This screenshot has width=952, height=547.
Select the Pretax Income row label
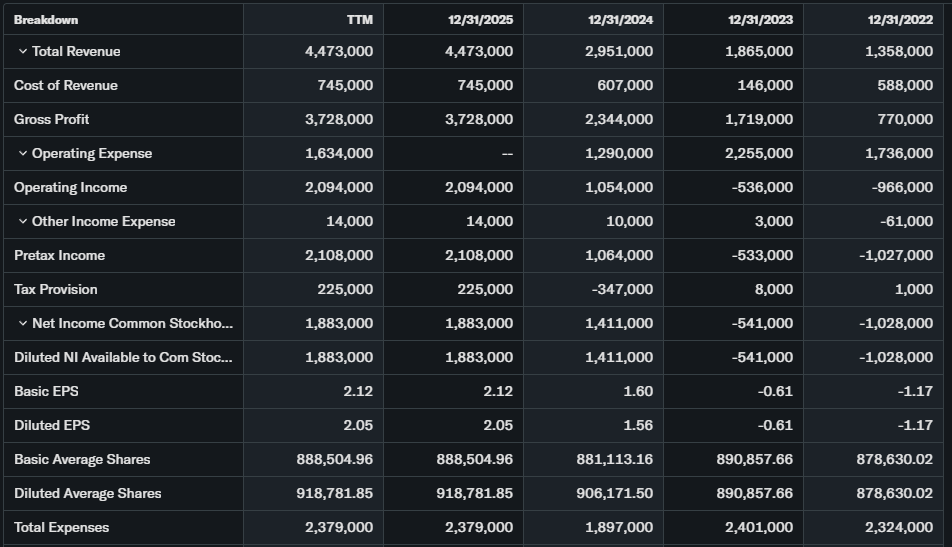[60, 256]
